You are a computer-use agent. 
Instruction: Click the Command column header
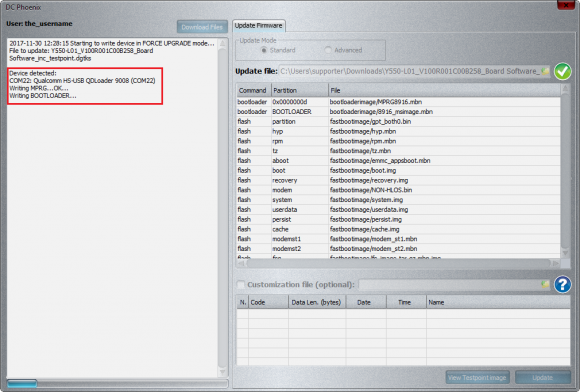coord(253,90)
